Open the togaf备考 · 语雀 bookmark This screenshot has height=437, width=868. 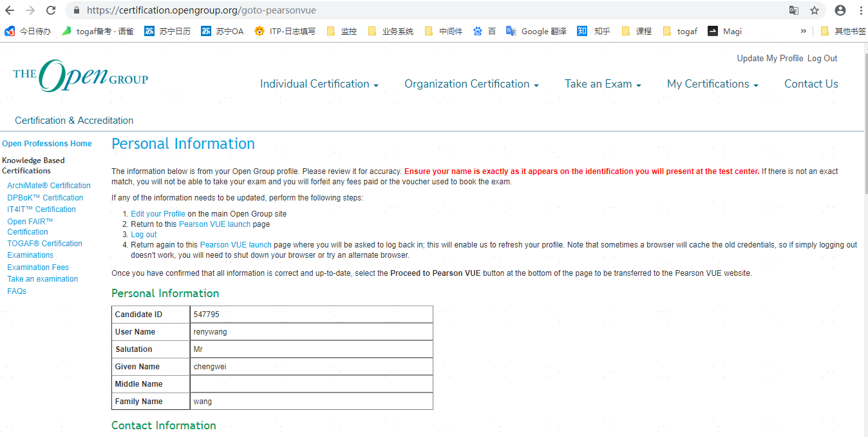click(x=98, y=31)
